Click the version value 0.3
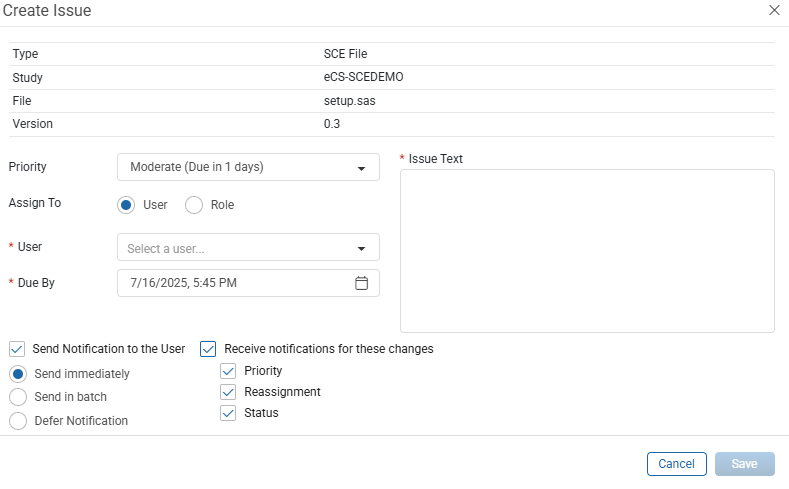 (332, 124)
